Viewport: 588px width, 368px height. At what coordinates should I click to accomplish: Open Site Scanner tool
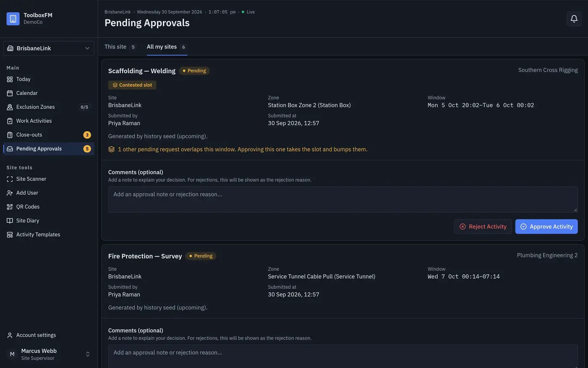pos(49,179)
